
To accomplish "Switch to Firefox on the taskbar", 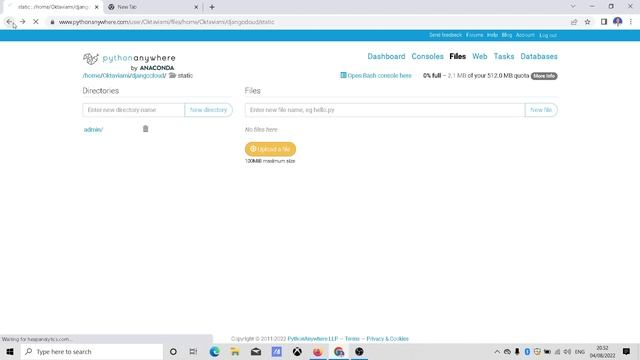I will click(x=318, y=351).
